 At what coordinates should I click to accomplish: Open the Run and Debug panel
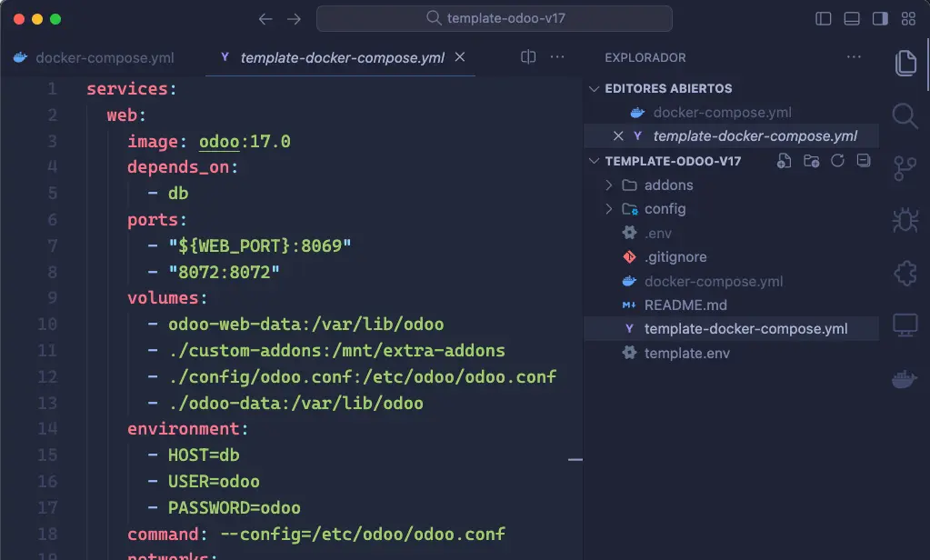(x=905, y=220)
